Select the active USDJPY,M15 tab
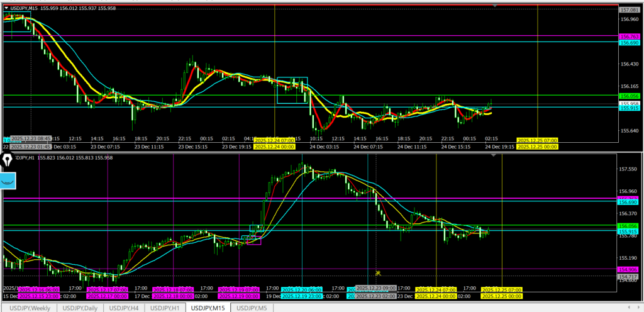 (x=209, y=308)
